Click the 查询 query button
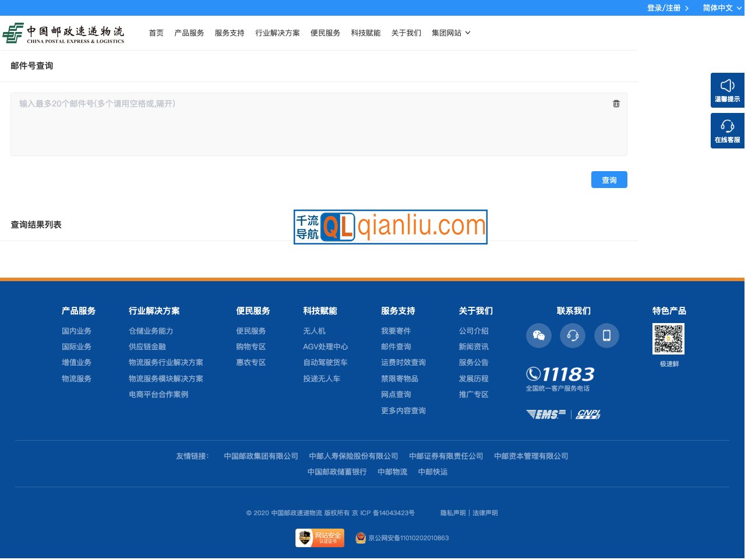 (x=609, y=179)
